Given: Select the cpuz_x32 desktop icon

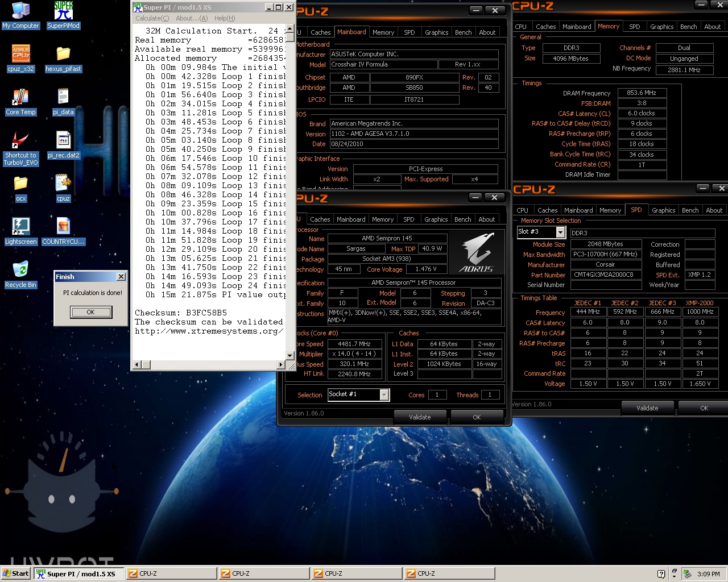Looking at the screenshot, I should [20, 59].
